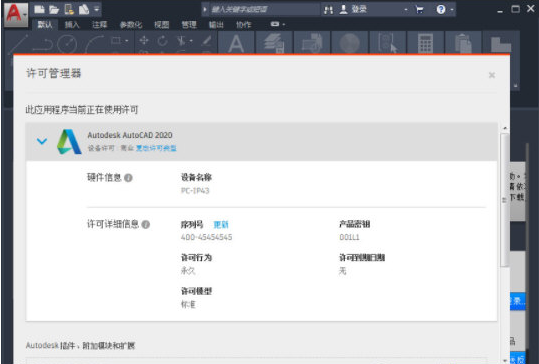Switch to the 输出 ribbon tab
The height and width of the screenshot is (364, 539).
(x=216, y=24)
